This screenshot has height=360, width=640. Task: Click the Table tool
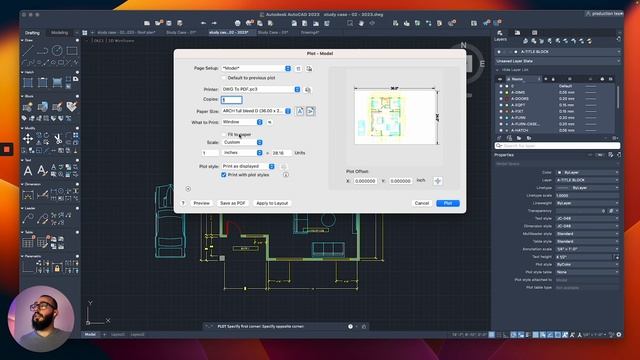(x=28, y=243)
